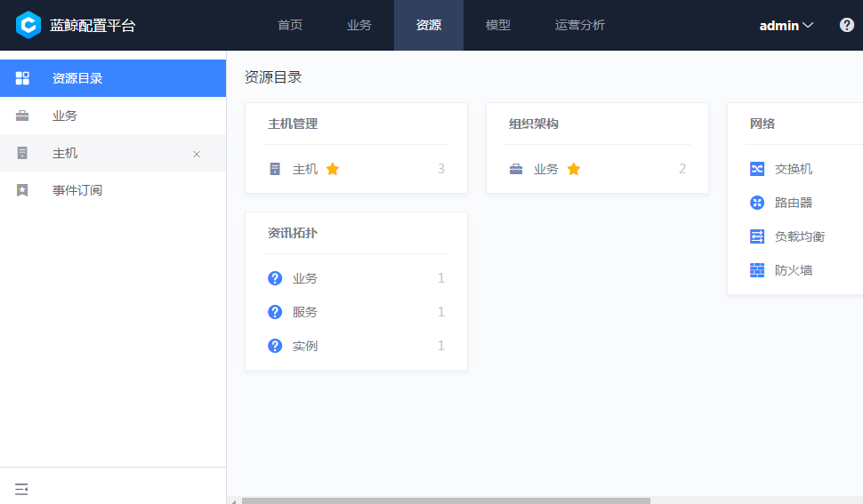This screenshot has height=504, width=863.
Task: Go to the 首页 tab
Action: pos(290,25)
